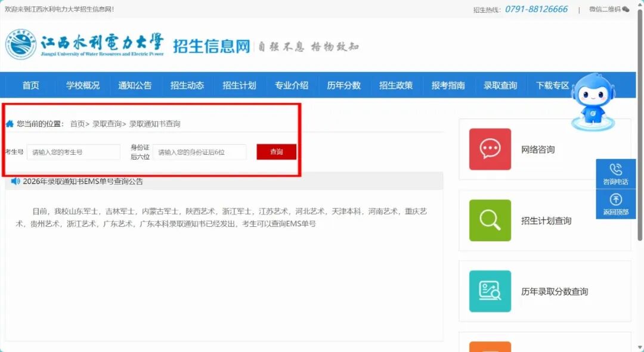Open 学校概况 menu item

point(83,85)
